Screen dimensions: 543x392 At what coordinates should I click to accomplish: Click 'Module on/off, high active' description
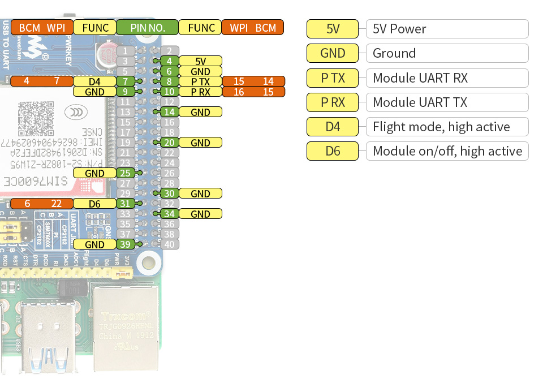(x=447, y=151)
